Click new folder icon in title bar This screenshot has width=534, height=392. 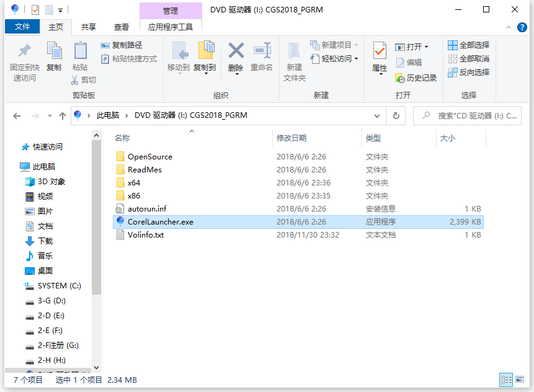50,10
